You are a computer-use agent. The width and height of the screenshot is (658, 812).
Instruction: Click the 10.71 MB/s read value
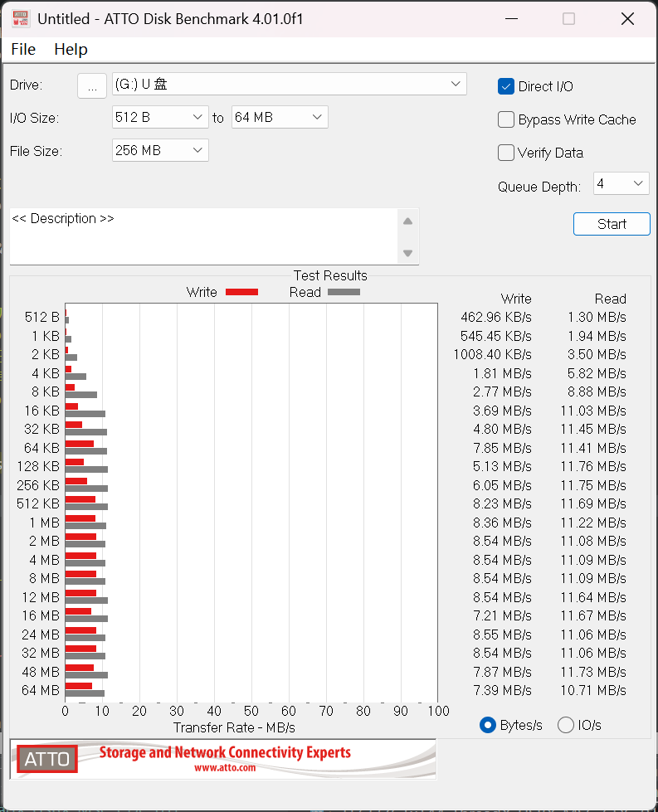tap(593, 690)
